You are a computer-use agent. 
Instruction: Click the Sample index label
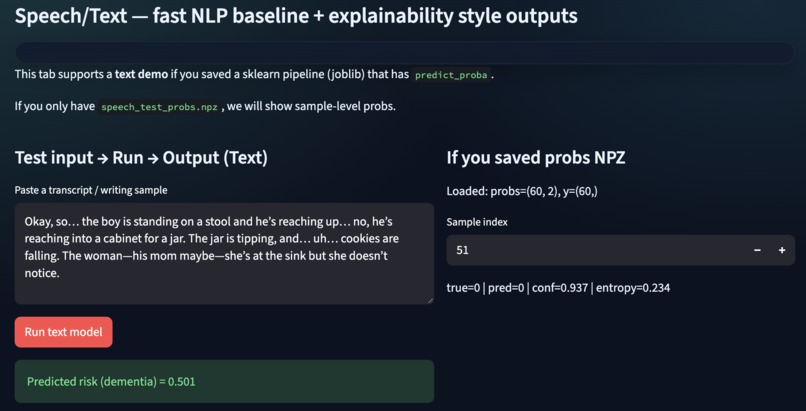pos(477,222)
